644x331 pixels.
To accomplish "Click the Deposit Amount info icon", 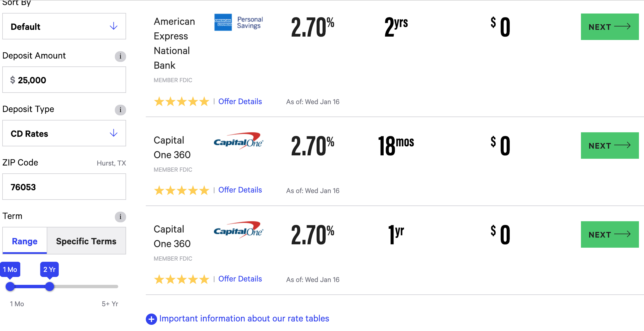I will click(x=120, y=56).
